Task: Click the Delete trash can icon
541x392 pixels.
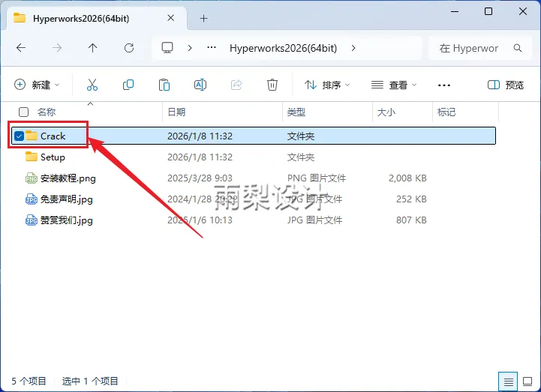Action: tap(272, 85)
